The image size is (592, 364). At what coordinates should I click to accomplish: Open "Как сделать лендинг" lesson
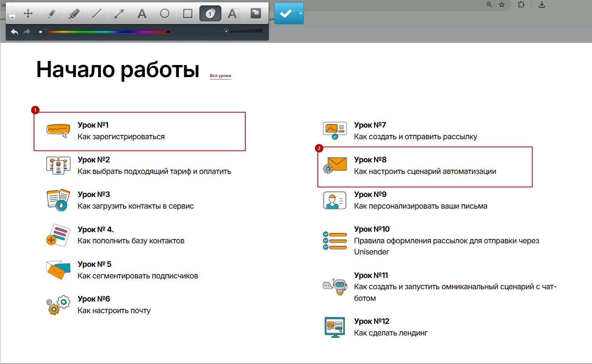click(x=391, y=333)
